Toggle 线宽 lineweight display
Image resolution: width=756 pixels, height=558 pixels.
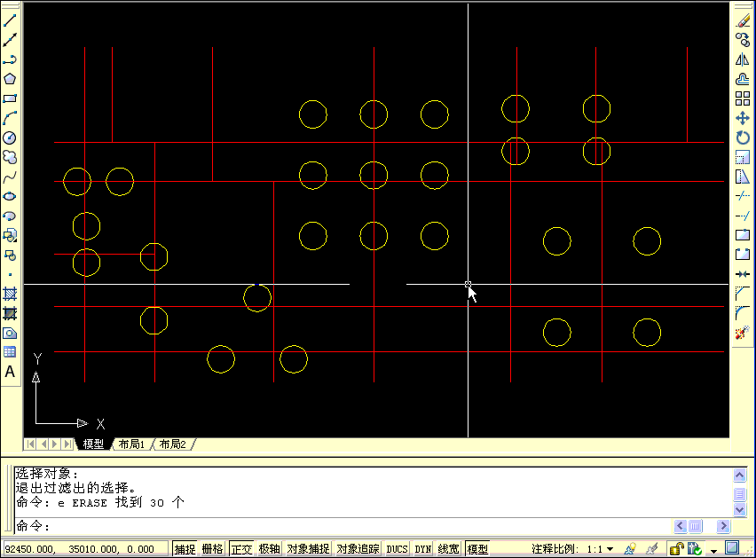448,549
